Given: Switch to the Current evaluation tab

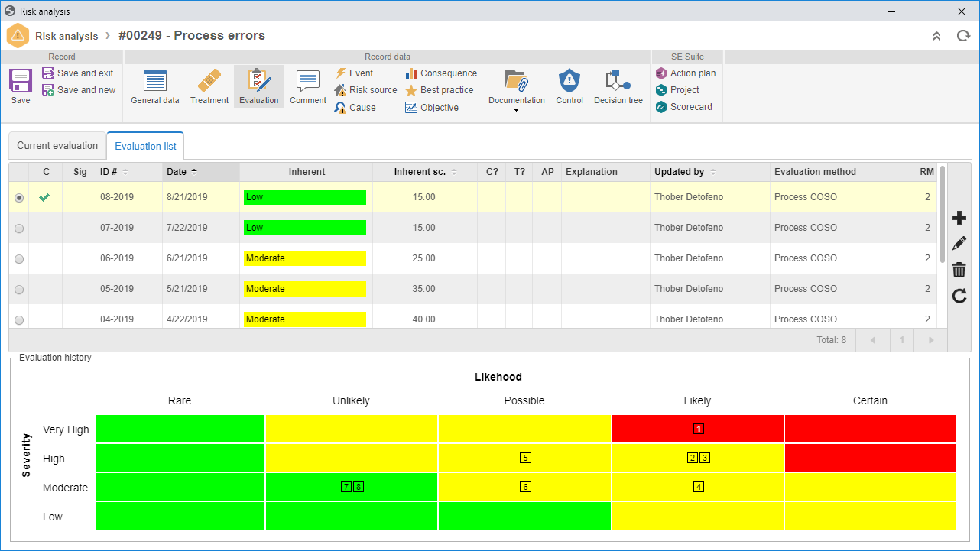Looking at the screenshot, I should coord(57,146).
